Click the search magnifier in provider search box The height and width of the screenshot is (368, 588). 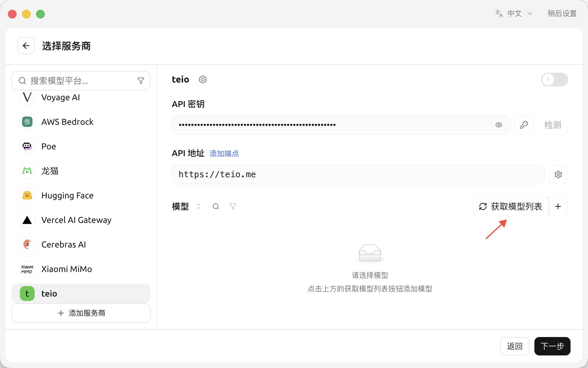[22, 81]
